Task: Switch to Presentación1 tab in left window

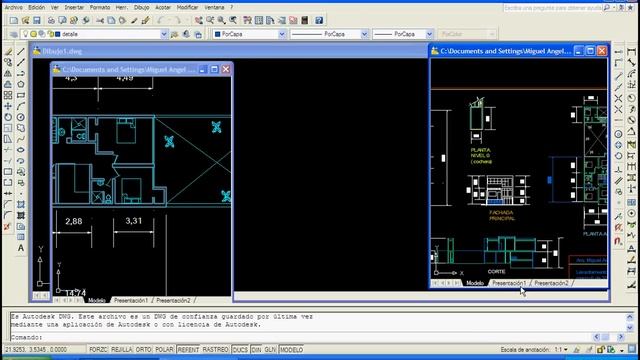Action: [x=131, y=300]
